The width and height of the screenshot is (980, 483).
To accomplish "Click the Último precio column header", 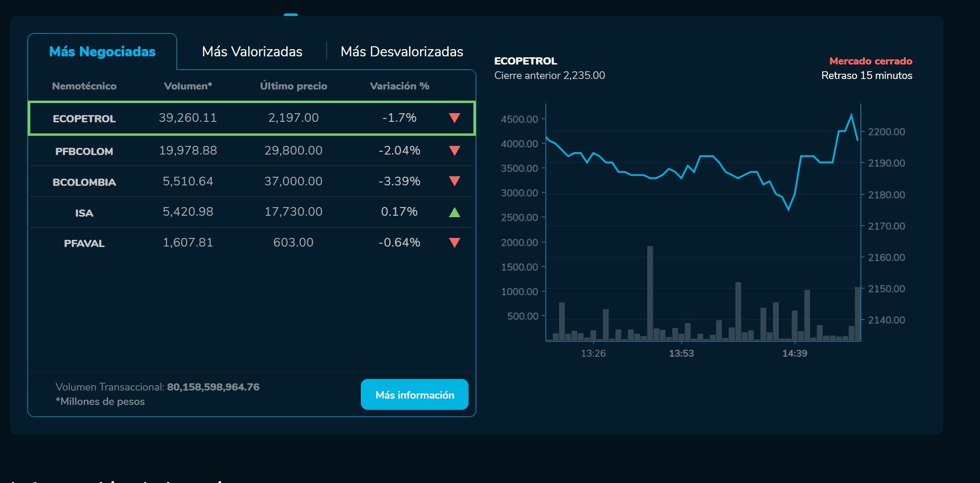I will (293, 86).
